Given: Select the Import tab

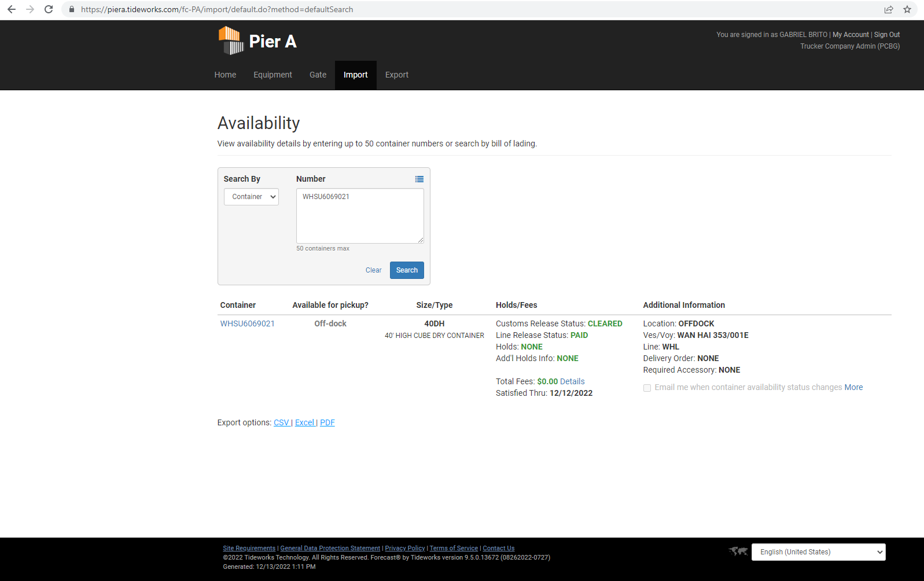Looking at the screenshot, I should 355,75.
